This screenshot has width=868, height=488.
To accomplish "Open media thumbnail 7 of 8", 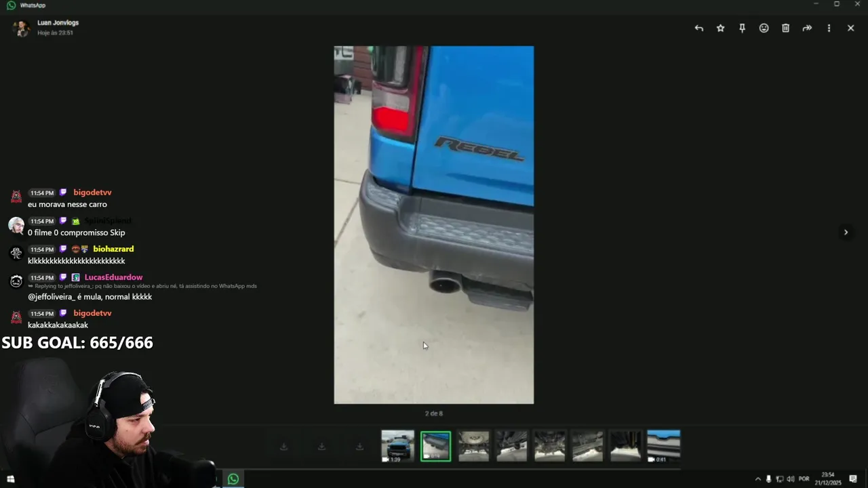I will point(625,446).
